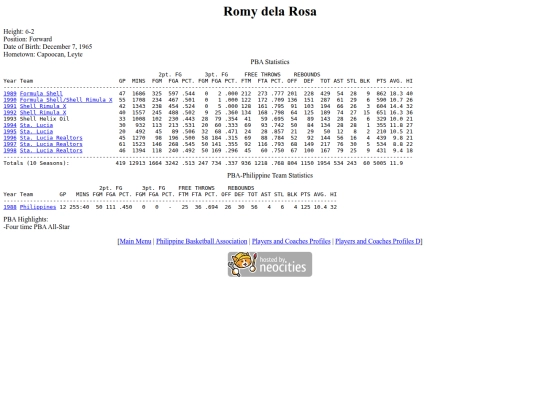Click the FREE THROWS header in PBA table
The image size is (540, 405).
coord(262,74)
